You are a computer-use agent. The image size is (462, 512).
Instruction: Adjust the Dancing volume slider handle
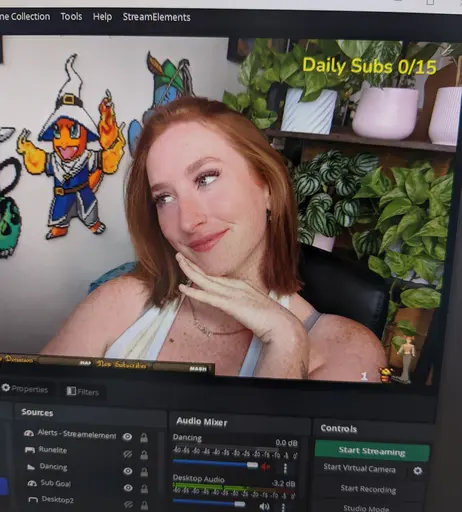pyautogui.click(x=252, y=465)
